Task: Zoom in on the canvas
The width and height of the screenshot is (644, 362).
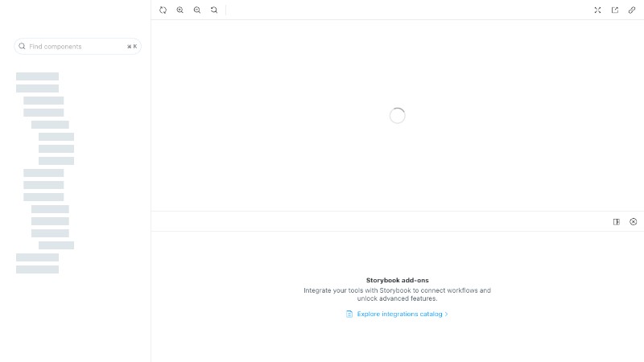Action: tap(180, 10)
